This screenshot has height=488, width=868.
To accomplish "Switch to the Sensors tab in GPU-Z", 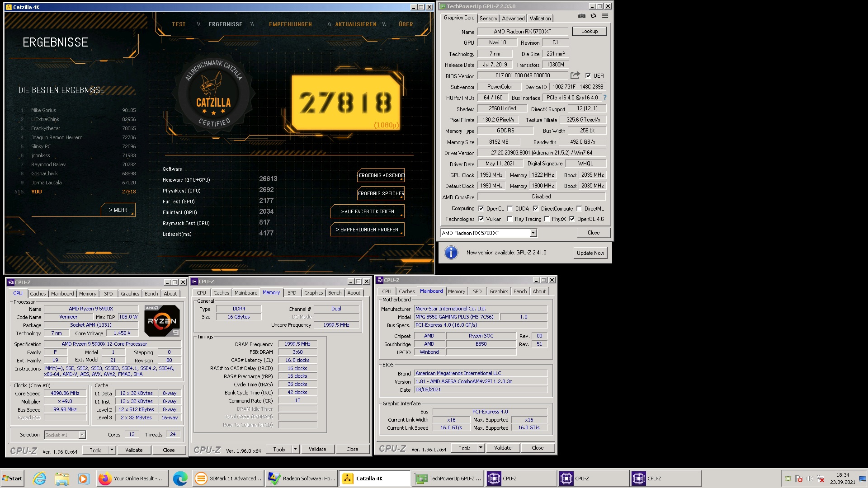I will pos(488,19).
